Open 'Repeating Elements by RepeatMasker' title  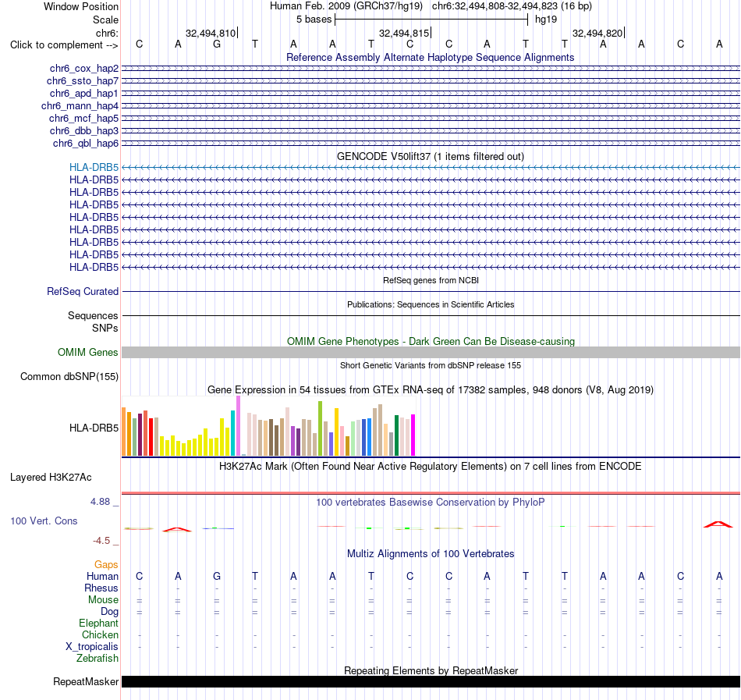(431, 670)
